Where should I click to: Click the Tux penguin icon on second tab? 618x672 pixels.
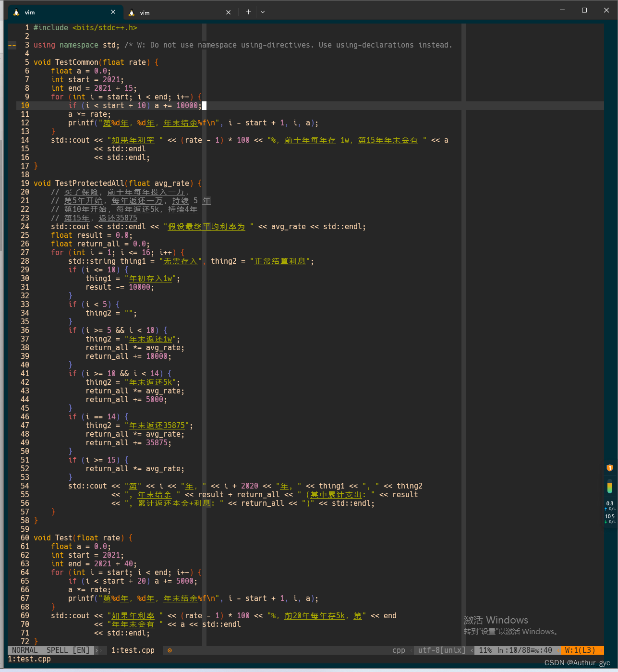(x=132, y=12)
